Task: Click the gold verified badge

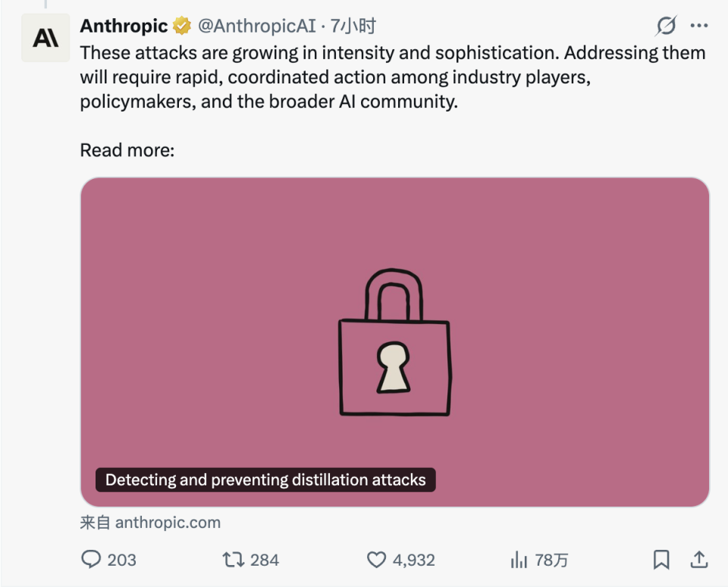Action: pyautogui.click(x=181, y=27)
